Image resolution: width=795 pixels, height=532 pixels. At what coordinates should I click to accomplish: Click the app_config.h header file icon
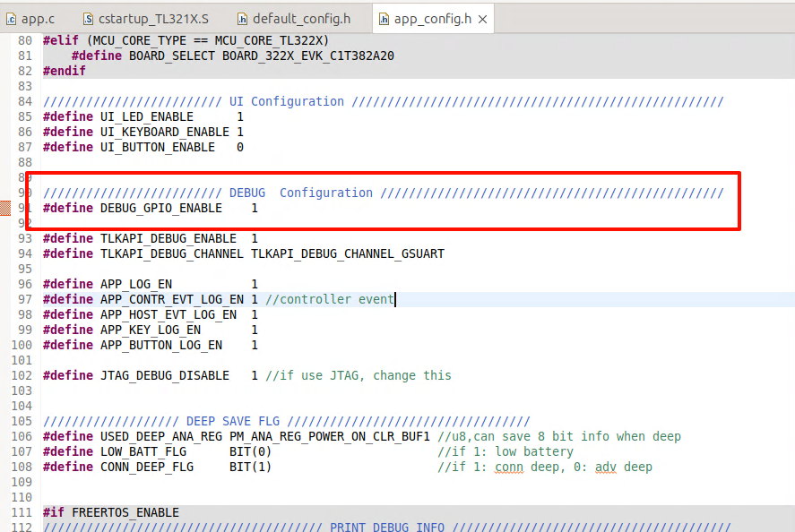384,18
